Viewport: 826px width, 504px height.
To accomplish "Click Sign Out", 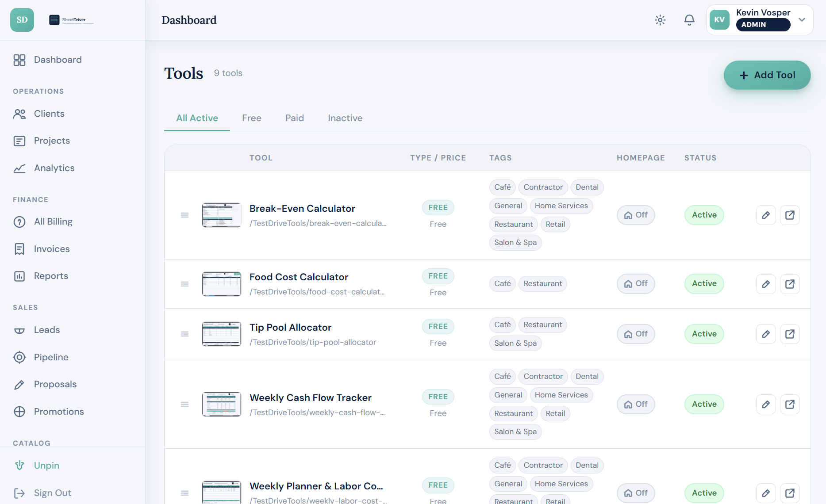I will point(73,493).
